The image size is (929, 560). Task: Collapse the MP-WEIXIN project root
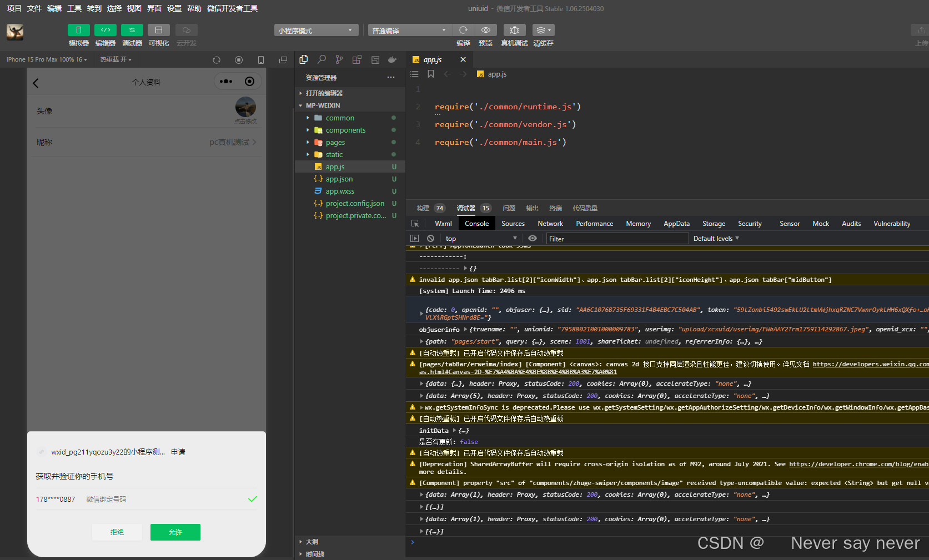(x=350, y=105)
